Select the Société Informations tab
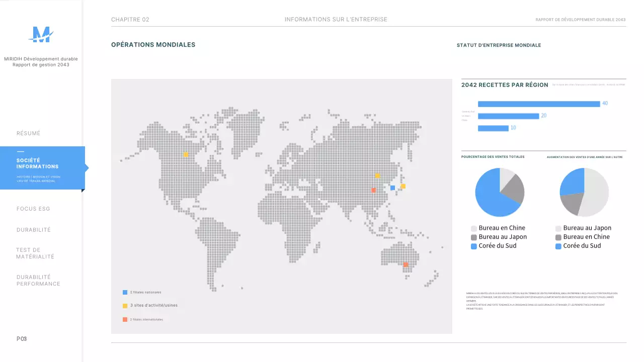This screenshot has height=362, width=644. pyautogui.click(x=37, y=163)
